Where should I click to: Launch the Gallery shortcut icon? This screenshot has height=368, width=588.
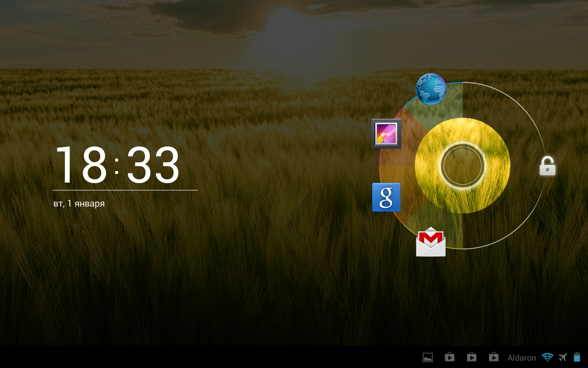pyautogui.click(x=386, y=133)
